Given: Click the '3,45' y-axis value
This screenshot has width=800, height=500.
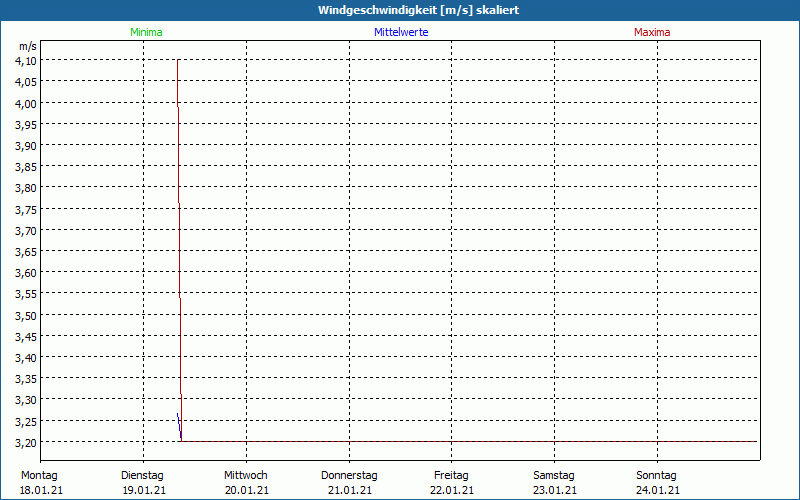Looking at the screenshot, I should [x=26, y=336].
